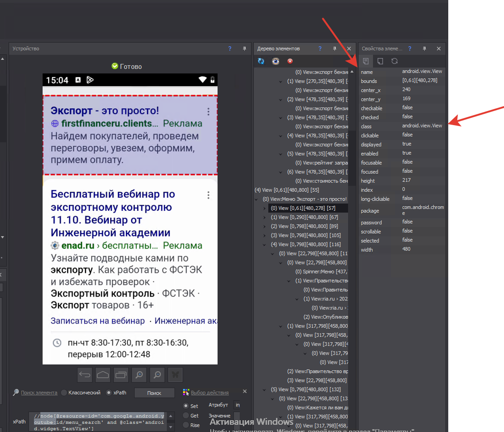
Task: Click the xPath expression input field
Action: (x=101, y=422)
